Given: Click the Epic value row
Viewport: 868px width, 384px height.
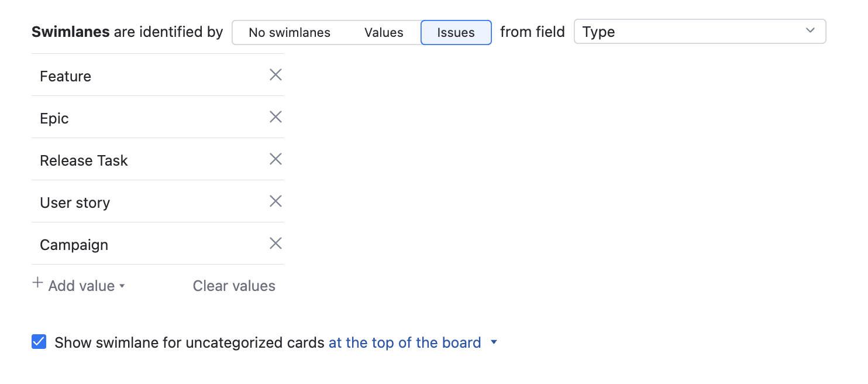Looking at the screenshot, I should (54, 118).
